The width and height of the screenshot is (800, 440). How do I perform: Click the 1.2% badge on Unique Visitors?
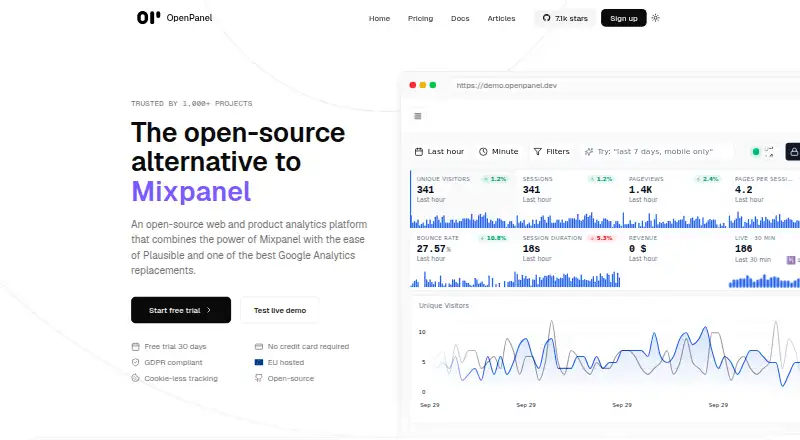click(x=495, y=179)
